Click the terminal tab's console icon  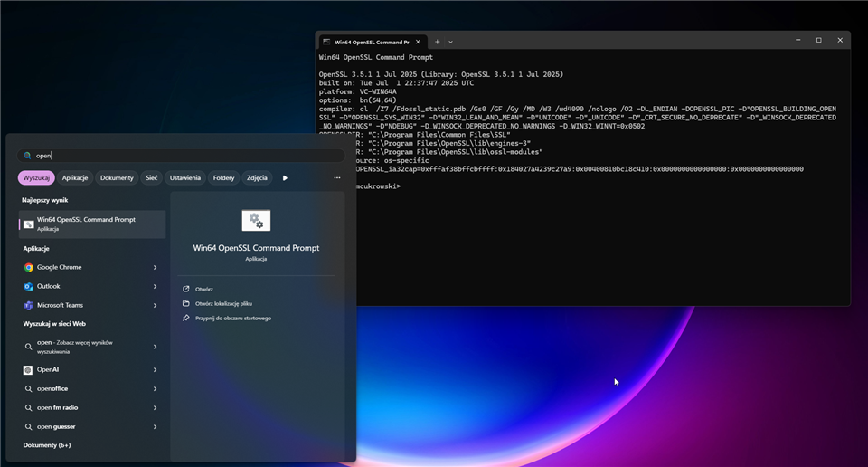[x=326, y=43]
